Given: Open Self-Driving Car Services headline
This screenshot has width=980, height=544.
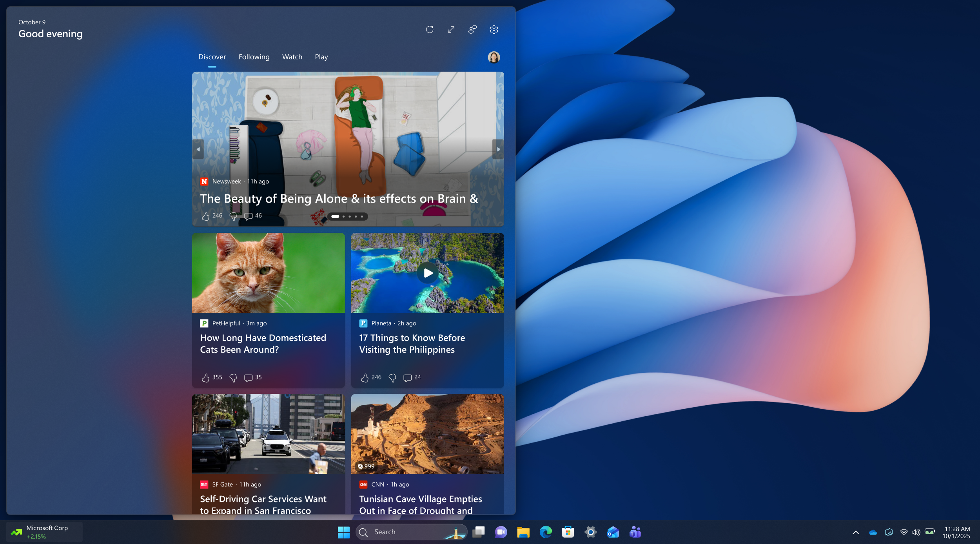Looking at the screenshot, I should point(263,504).
